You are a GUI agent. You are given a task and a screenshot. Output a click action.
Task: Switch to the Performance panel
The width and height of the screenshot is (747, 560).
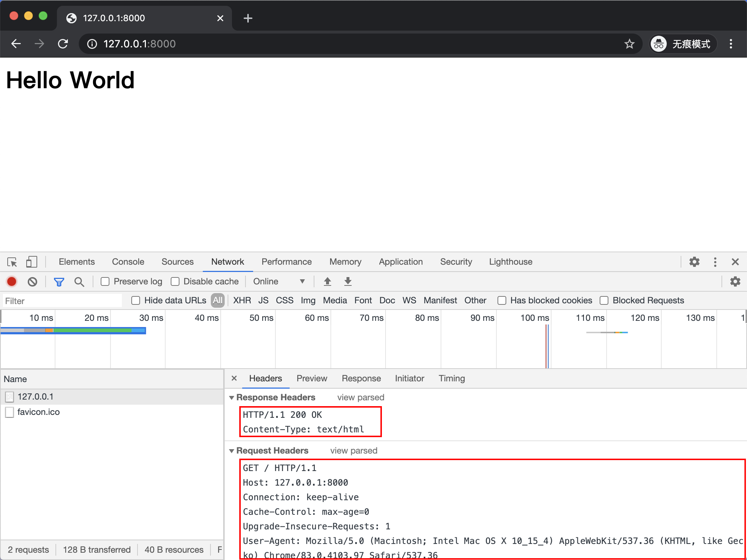[286, 262]
